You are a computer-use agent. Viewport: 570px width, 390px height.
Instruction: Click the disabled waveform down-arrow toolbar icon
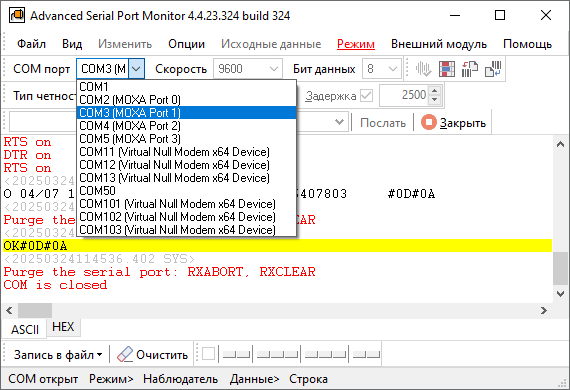click(423, 69)
